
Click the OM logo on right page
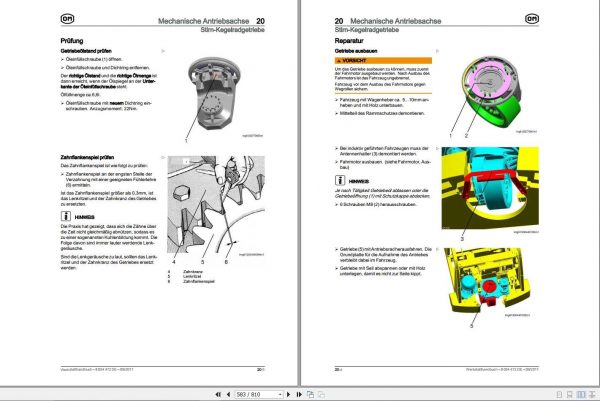[532, 19]
